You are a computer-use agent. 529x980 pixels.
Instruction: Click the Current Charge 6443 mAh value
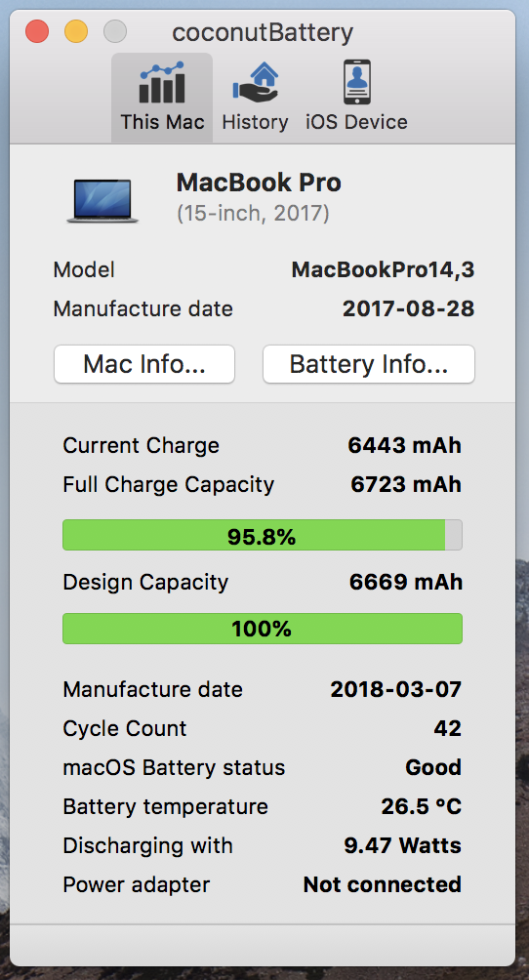pyautogui.click(x=405, y=446)
